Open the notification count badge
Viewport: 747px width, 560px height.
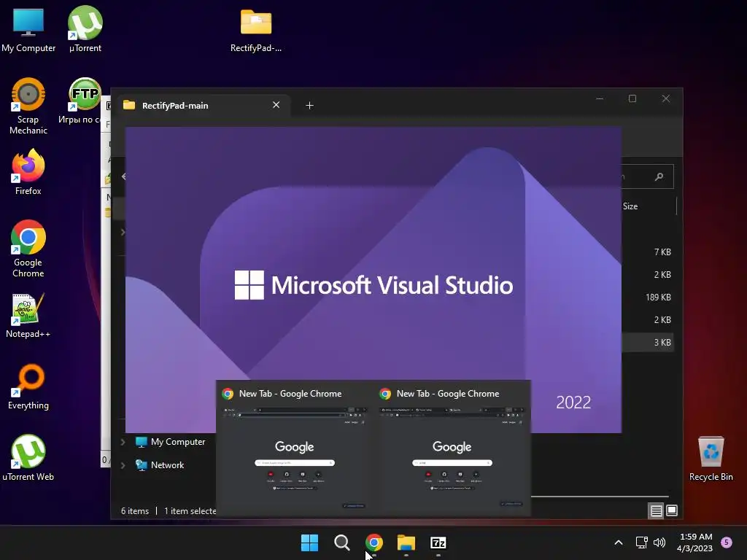point(727,542)
